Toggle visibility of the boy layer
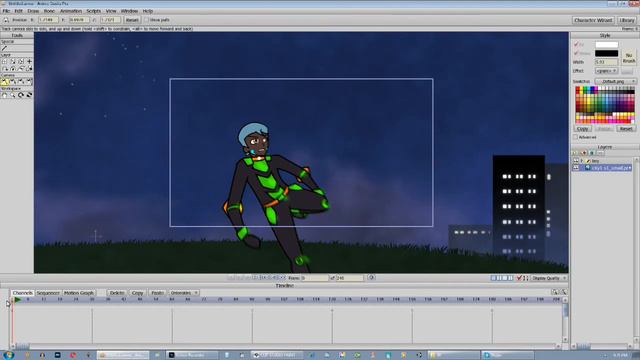 pos(576,161)
